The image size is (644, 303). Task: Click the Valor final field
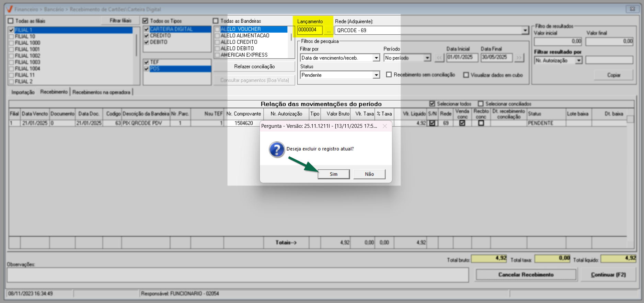609,41
